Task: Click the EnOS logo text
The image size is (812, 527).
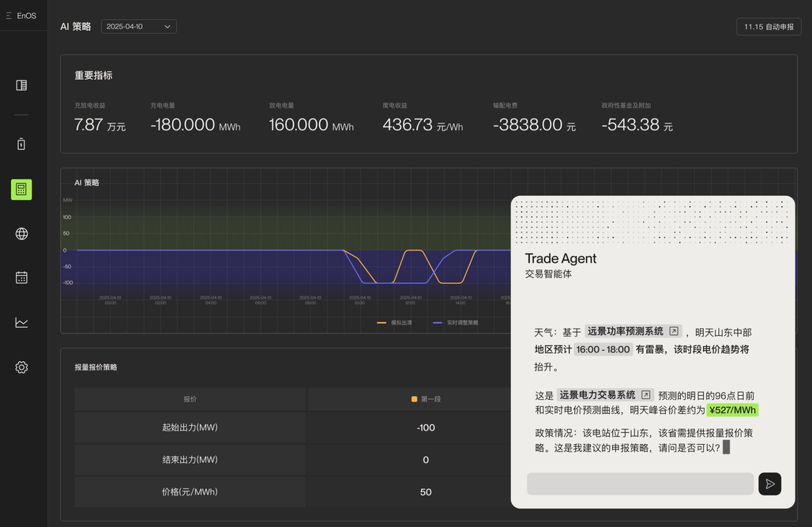Action: click(26, 16)
